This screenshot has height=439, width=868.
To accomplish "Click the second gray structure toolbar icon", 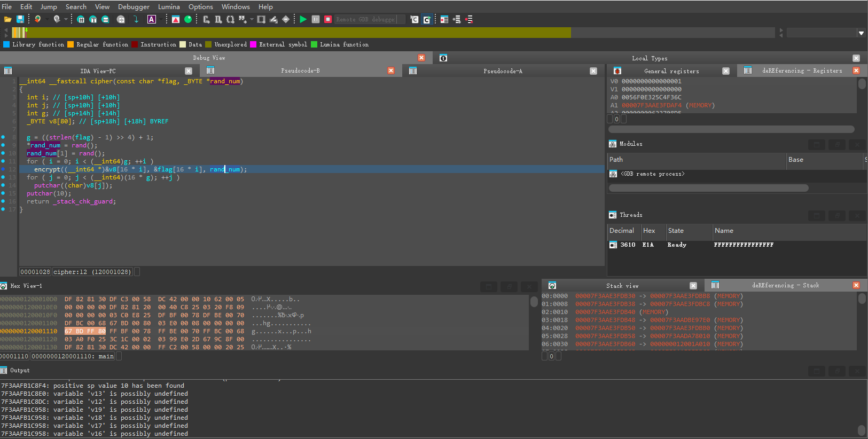I will 218,19.
